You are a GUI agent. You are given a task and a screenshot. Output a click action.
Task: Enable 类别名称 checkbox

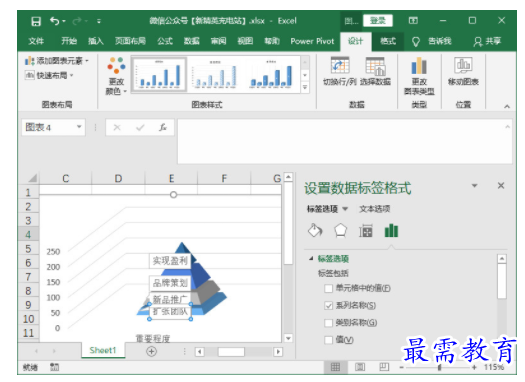tap(328, 323)
